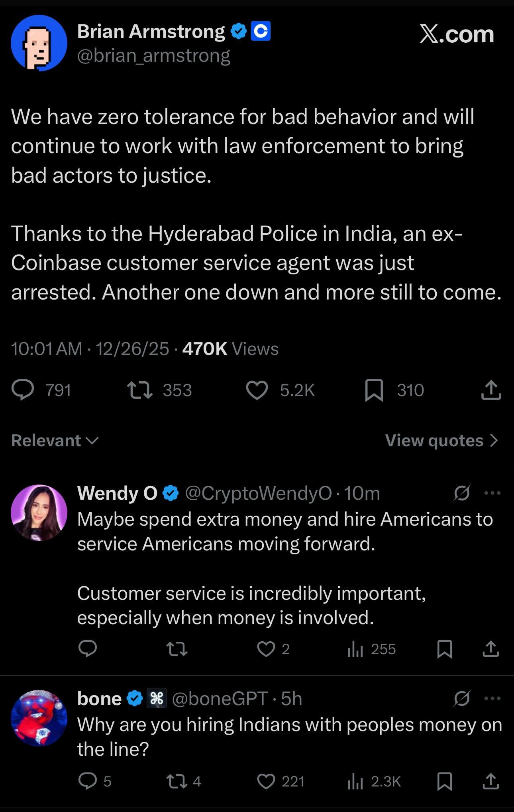Screen dimensions: 514x812
Task: Reply to Wendy O's comment
Action: tap(88, 649)
